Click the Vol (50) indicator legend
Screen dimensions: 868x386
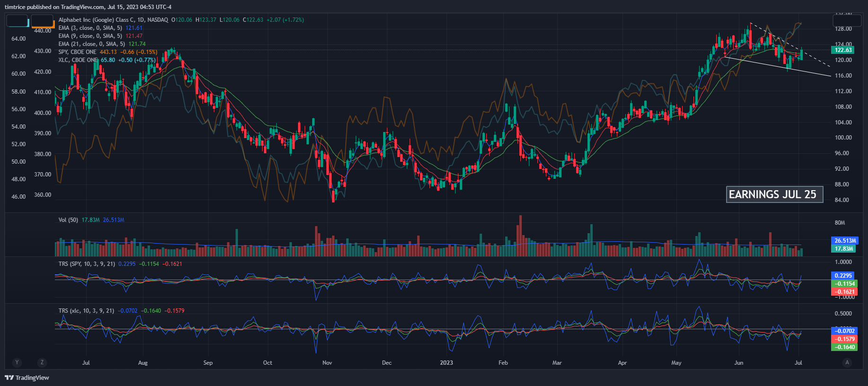pos(68,220)
